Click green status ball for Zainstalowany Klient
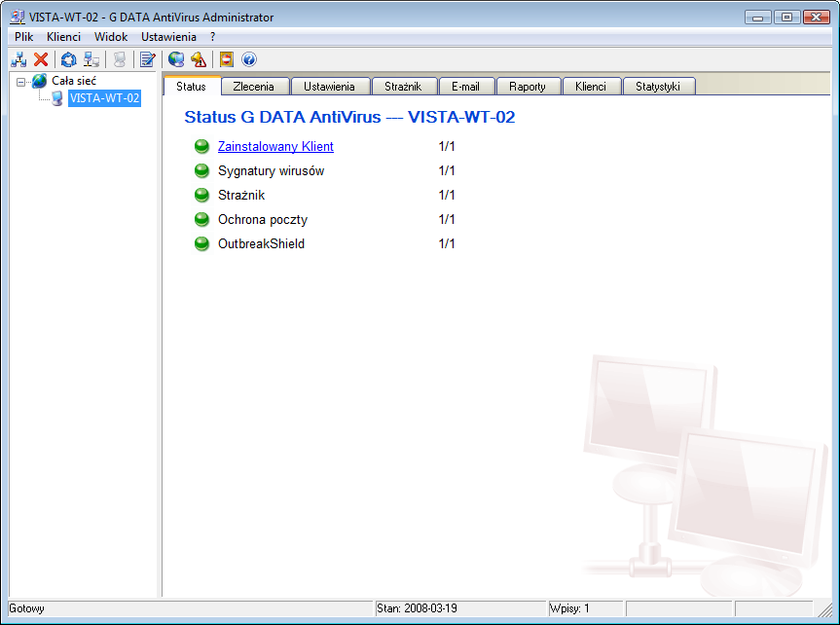 pyautogui.click(x=201, y=146)
